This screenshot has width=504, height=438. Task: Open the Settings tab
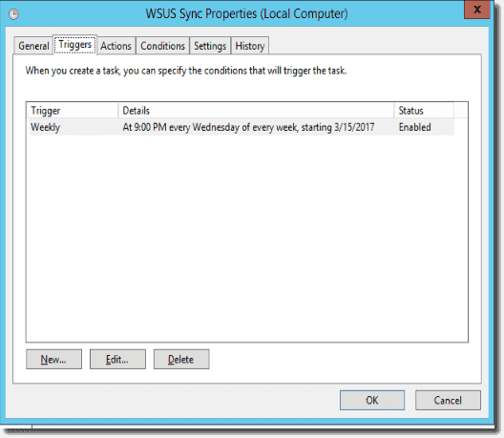(x=210, y=46)
